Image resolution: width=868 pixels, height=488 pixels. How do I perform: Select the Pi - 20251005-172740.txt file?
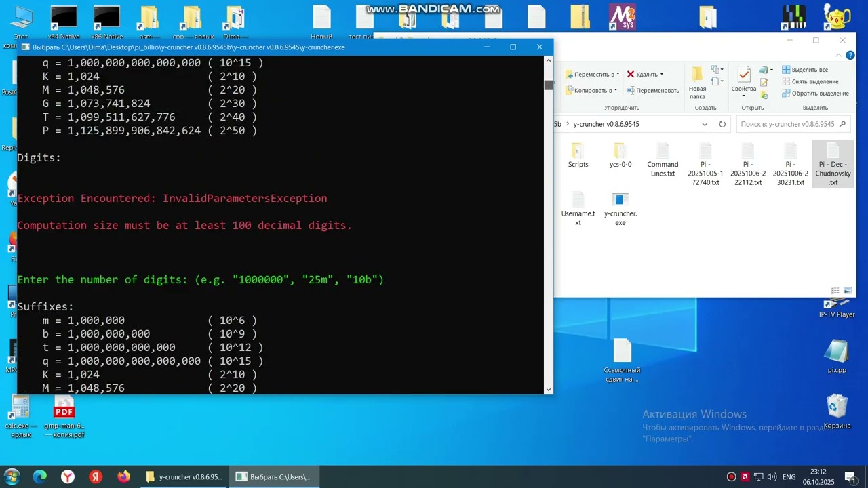pyautogui.click(x=705, y=164)
